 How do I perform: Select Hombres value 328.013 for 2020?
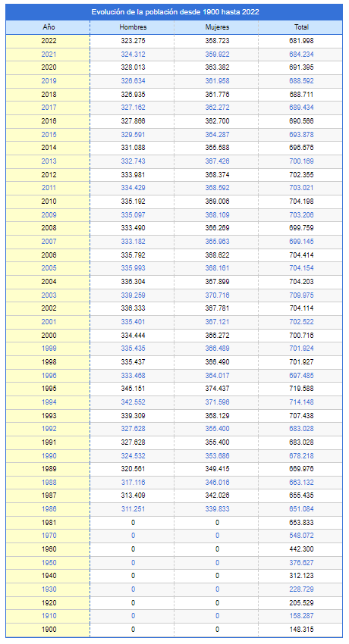133,67
